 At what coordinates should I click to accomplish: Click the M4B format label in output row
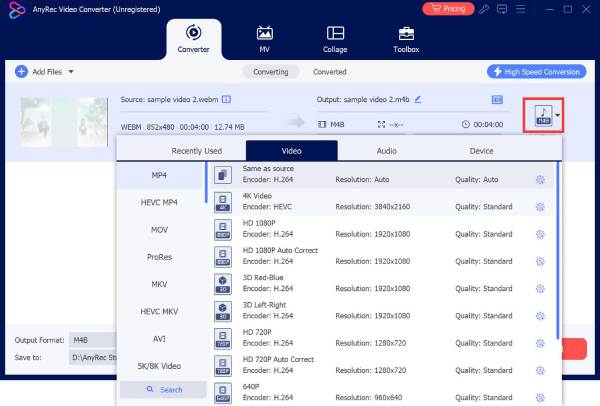coord(337,124)
